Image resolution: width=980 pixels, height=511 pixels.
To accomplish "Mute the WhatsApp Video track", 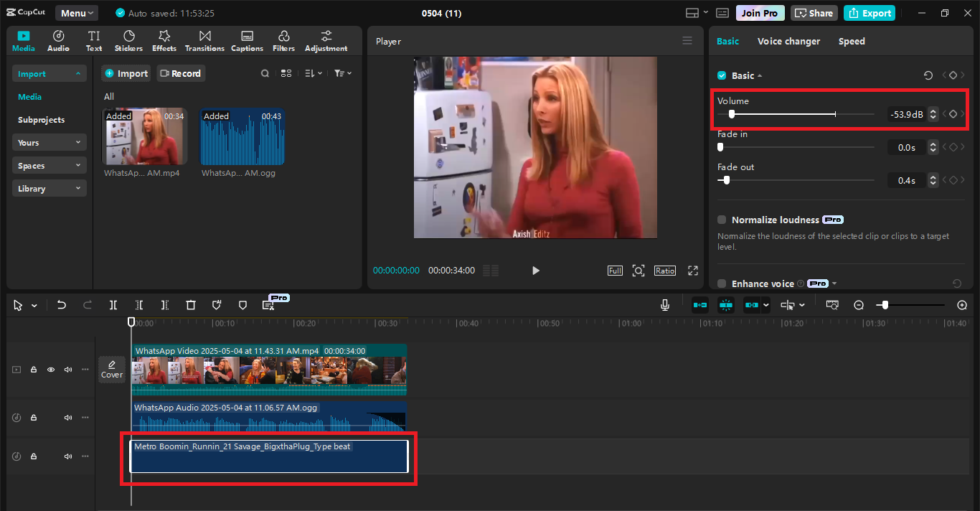I will point(68,370).
